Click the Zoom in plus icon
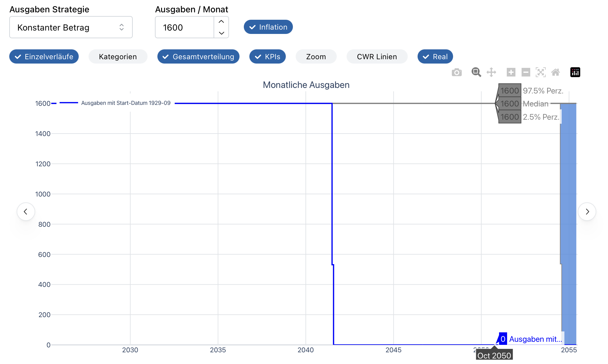The image size is (608, 364). coord(511,72)
